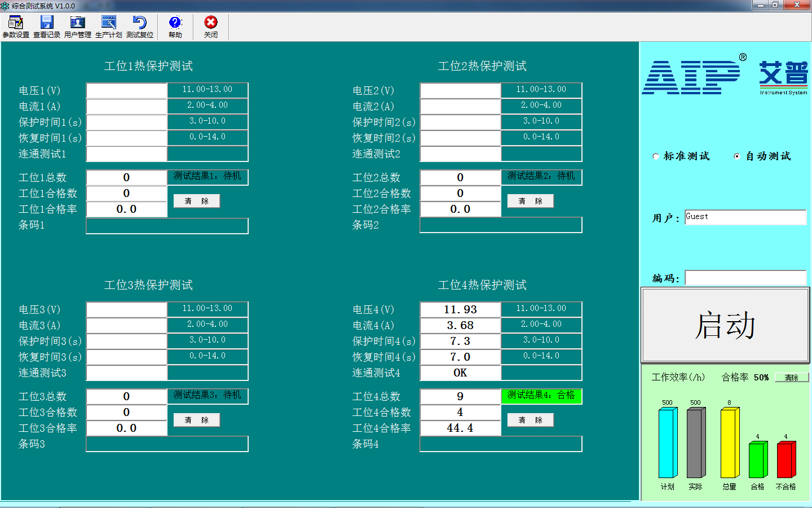
Task: Click 清除 button for 工位3 station
Action: pyautogui.click(x=196, y=420)
